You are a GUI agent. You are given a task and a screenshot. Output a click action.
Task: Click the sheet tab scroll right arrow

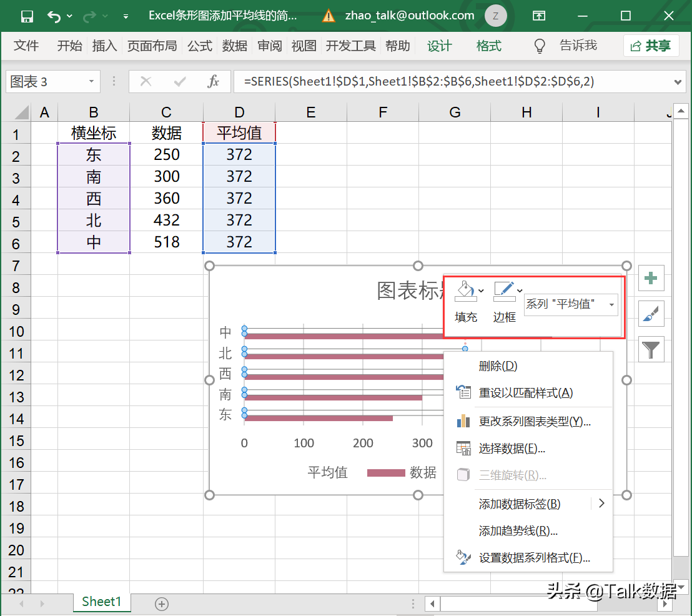42,604
